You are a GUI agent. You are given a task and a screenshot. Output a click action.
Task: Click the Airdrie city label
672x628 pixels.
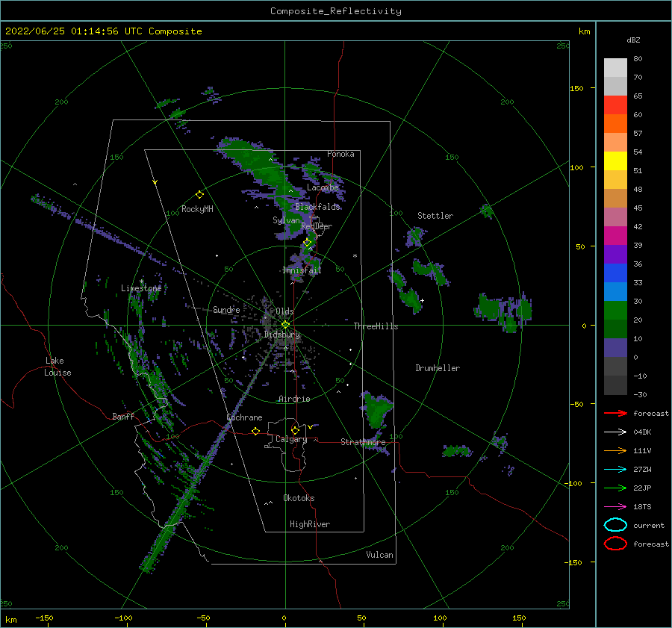point(294,399)
